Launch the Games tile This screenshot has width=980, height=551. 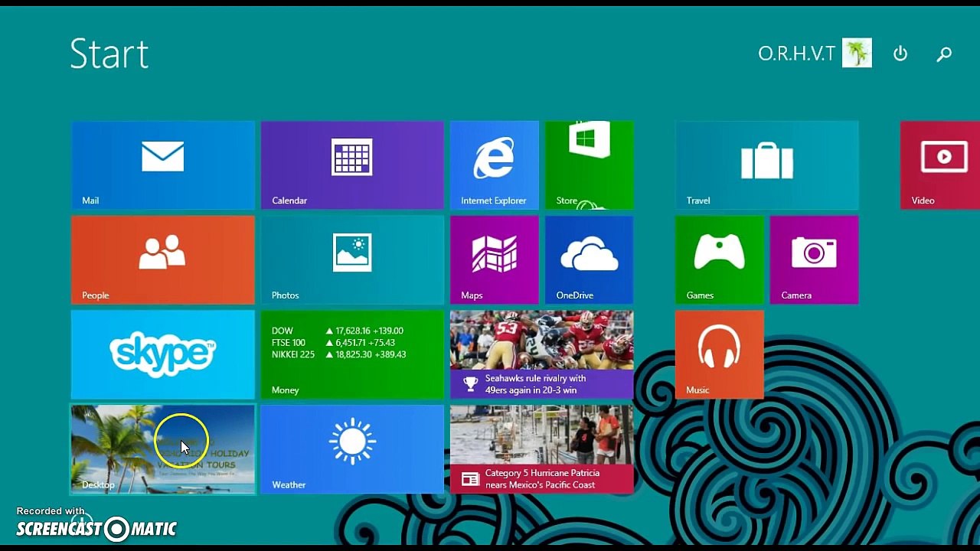coord(720,260)
